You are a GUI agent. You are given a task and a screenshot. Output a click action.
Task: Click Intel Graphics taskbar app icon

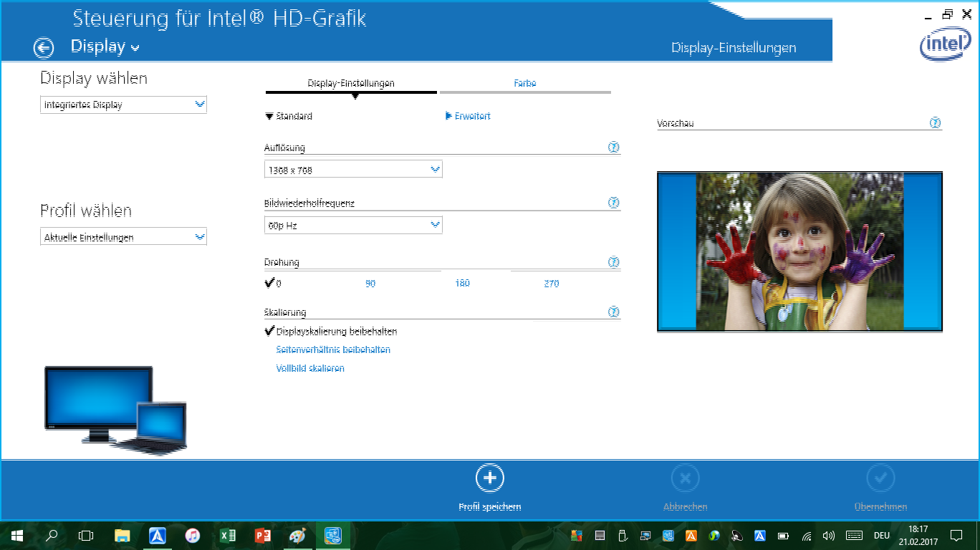[332, 536]
